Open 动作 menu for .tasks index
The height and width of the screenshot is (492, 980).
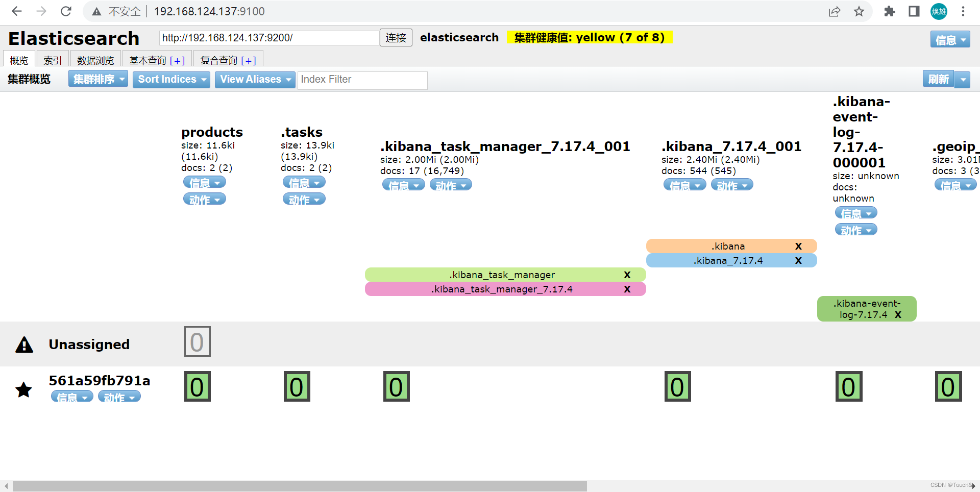[304, 199]
